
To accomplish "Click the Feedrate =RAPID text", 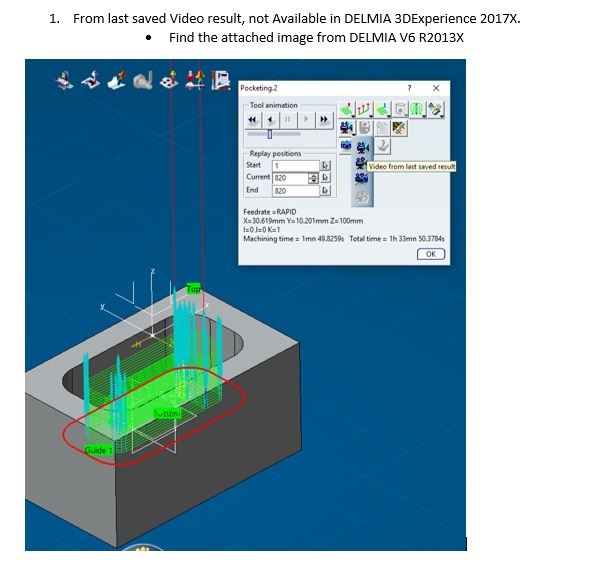I will pyautogui.click(x=270, y=212).
